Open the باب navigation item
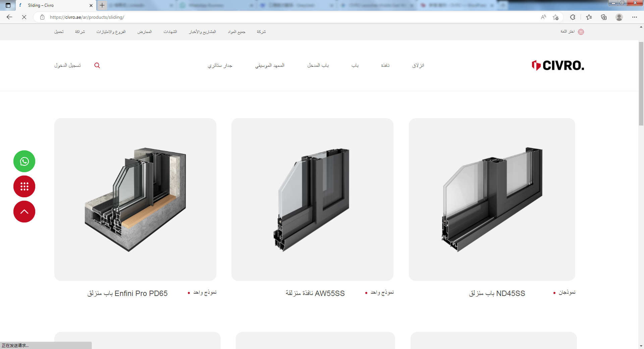The image size is (644, 349). click(355, 65)
